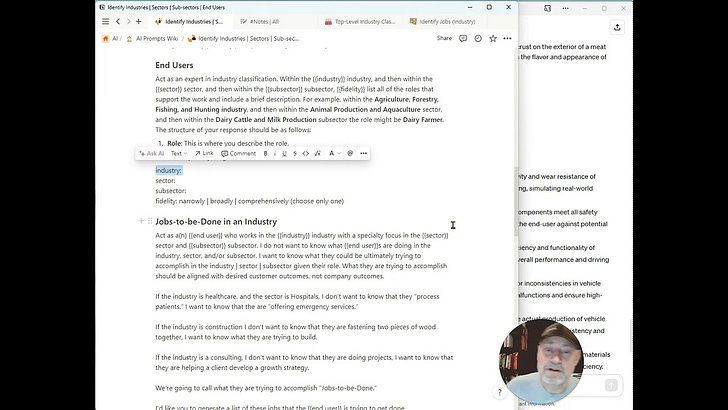Open page updates history clock icon
The height and width of the screenshot is (410, 728).
click(x=478, y=39)
